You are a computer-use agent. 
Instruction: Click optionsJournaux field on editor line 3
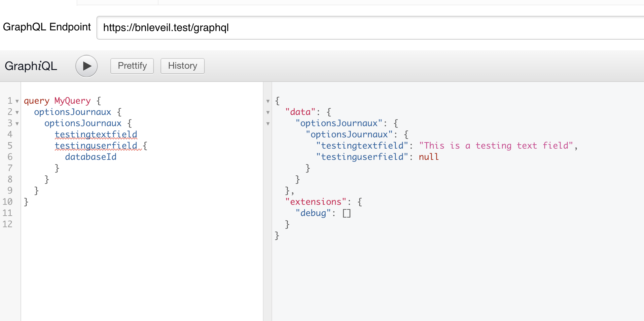[83, 123]
